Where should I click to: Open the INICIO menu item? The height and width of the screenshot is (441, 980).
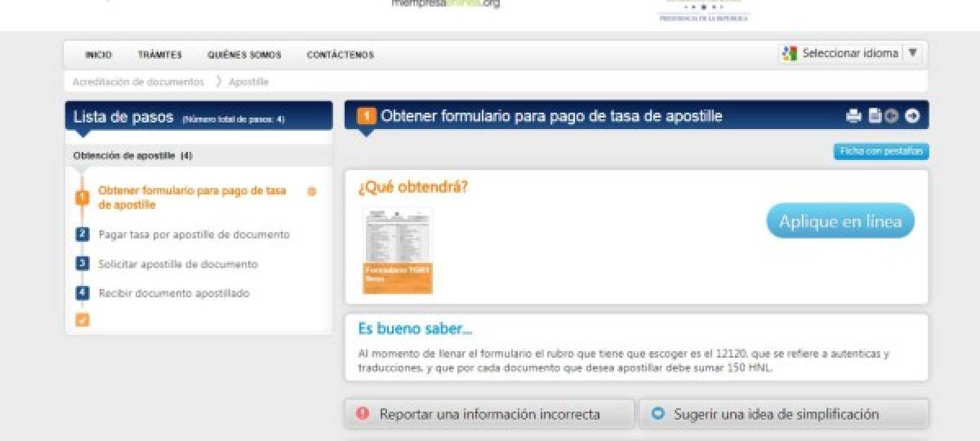(x=98, y=56)
